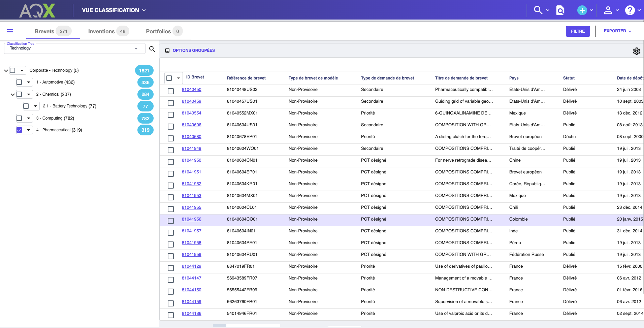Search the classification tree with magnifier
This screenshot has height=328, width=644.
(152, 49)
